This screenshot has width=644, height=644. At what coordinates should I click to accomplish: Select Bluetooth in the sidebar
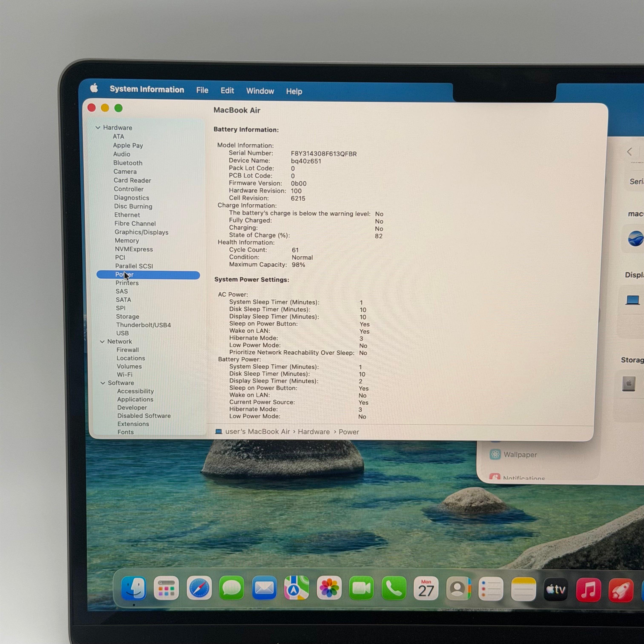click(x=128, y=163)
